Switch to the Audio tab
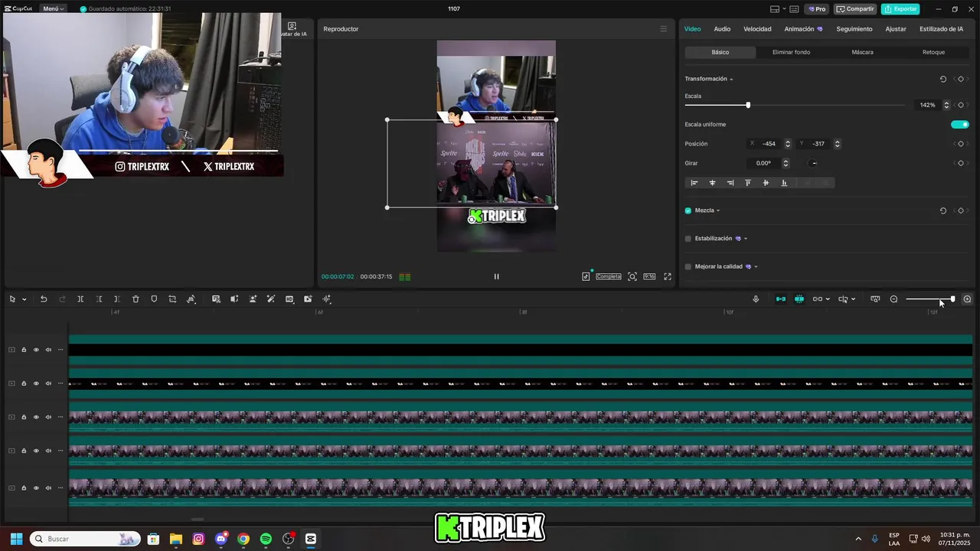Image resolution: width=980 pixels, height=551 pixels. click(722, 29)
